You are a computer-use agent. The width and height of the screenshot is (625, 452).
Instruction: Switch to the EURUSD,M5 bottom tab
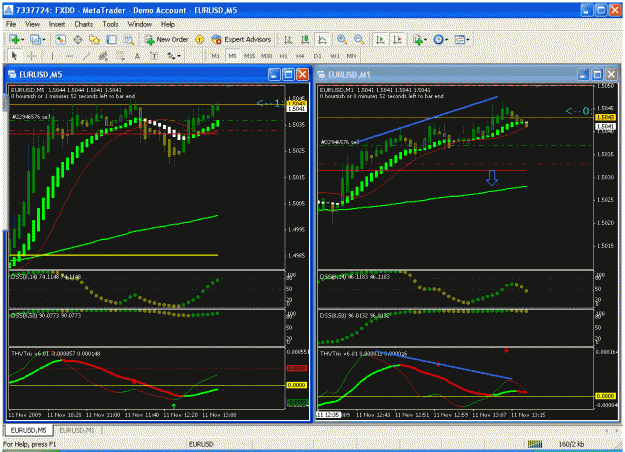point(29,430)
